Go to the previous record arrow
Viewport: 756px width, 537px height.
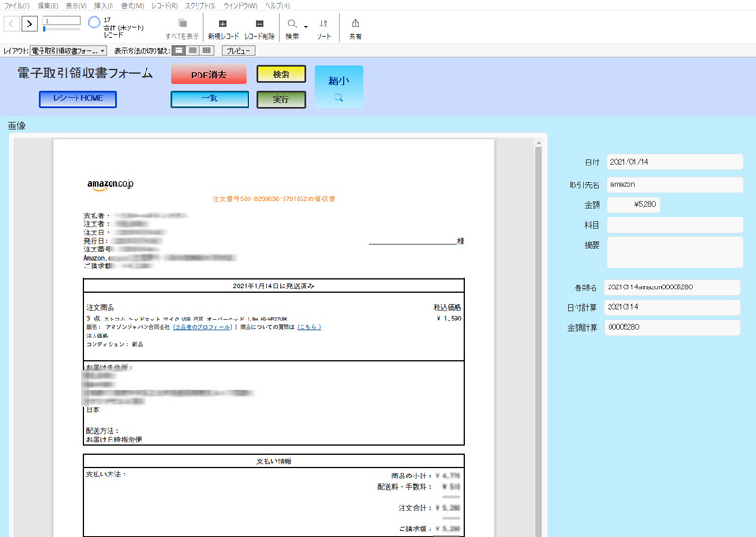(x=11, y=24)
